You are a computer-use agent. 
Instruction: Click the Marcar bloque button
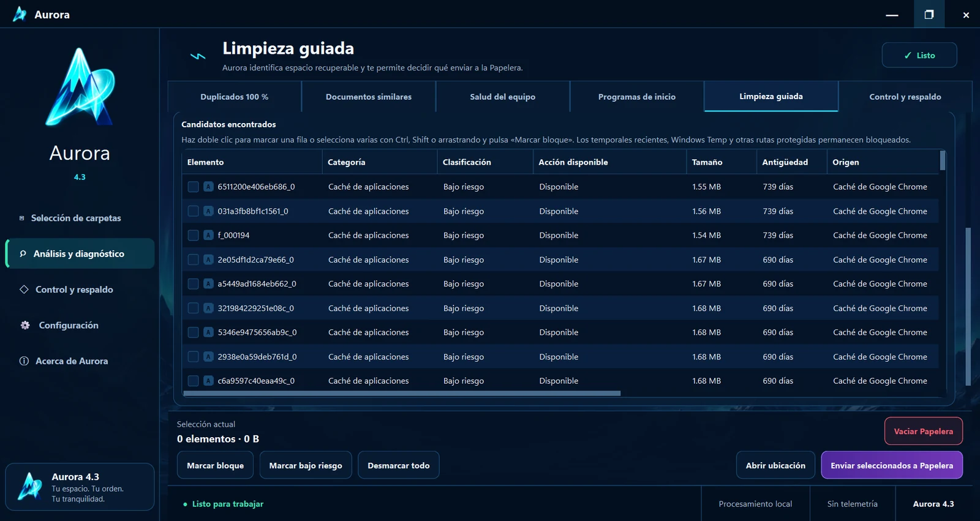[215, 465]
